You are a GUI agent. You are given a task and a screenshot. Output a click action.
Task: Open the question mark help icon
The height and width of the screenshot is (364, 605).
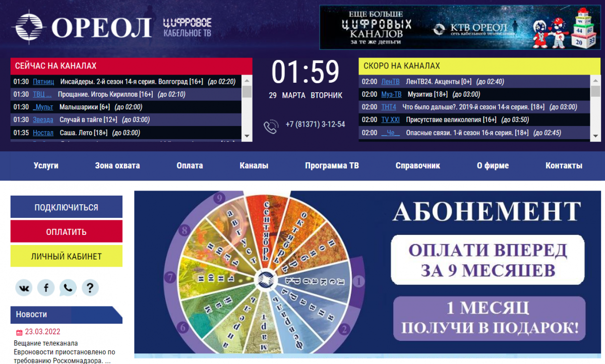click(90, 288)
